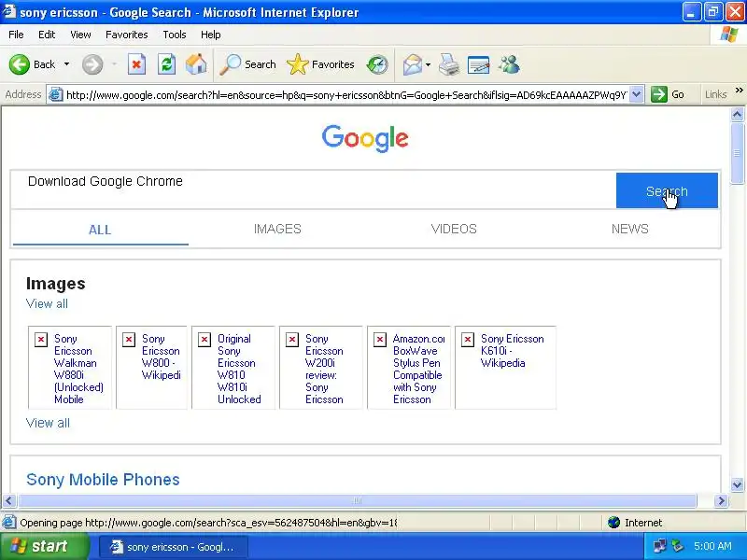The height and width of the screenshot is (560, 747).
Task: Open the Edit menu
Action: (47, 35)
